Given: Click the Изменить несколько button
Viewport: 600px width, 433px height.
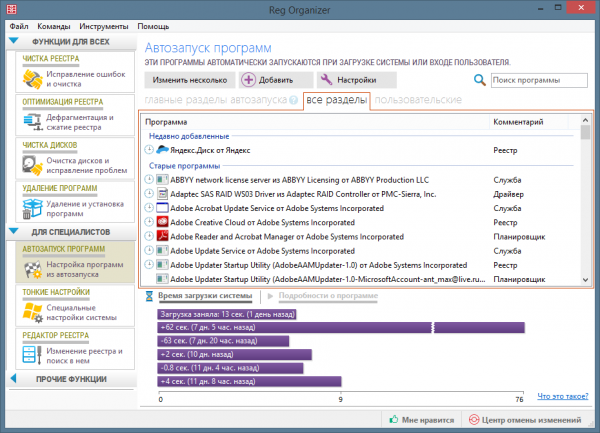Looking at the screenshot, I should 190,80.
